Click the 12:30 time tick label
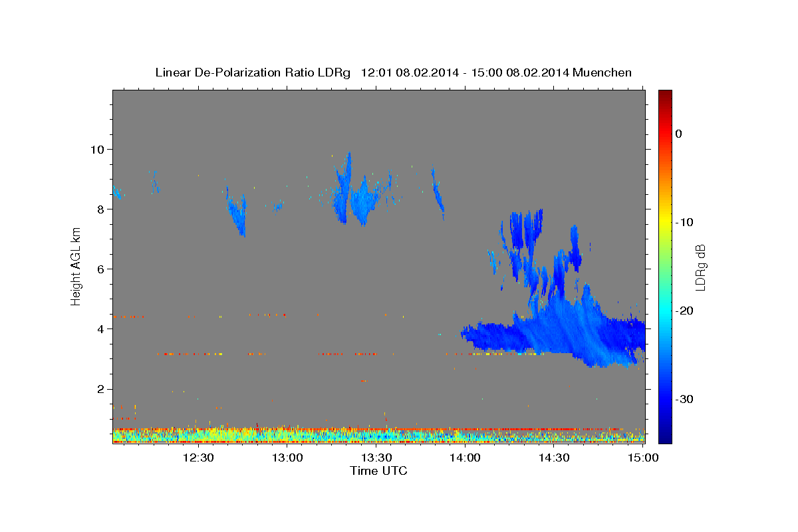798x532 pixels. click(198, 458)
